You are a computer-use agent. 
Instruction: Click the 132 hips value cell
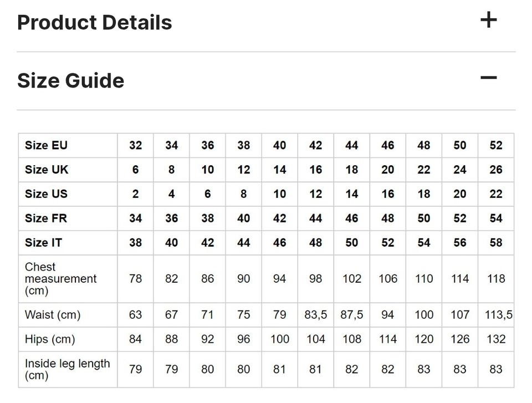[496, 339]
